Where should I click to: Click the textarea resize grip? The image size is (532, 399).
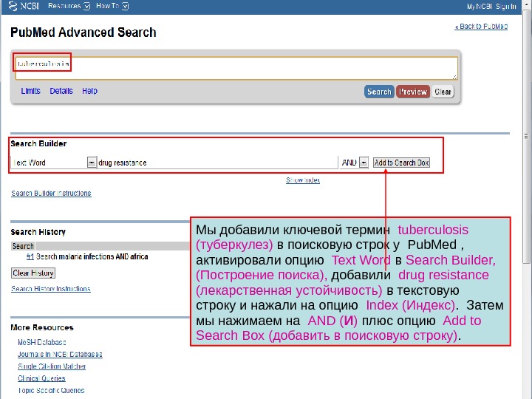(455, 77)
